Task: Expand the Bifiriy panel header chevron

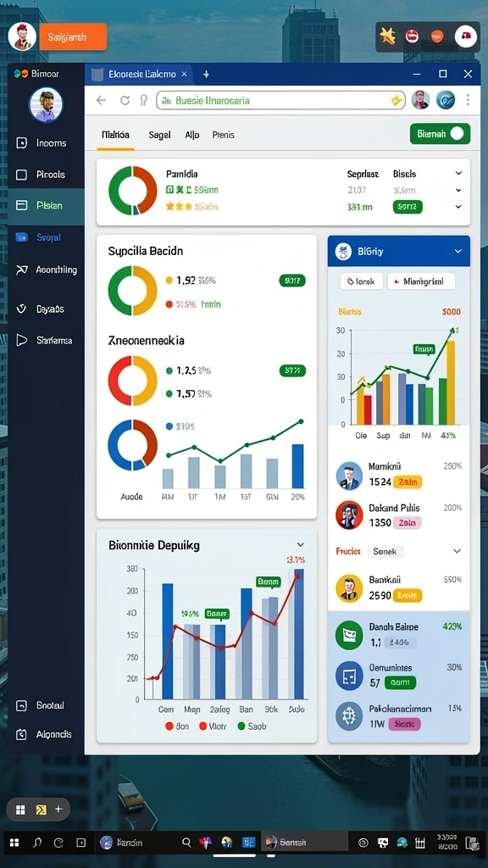Action: [x=458, y=251]
